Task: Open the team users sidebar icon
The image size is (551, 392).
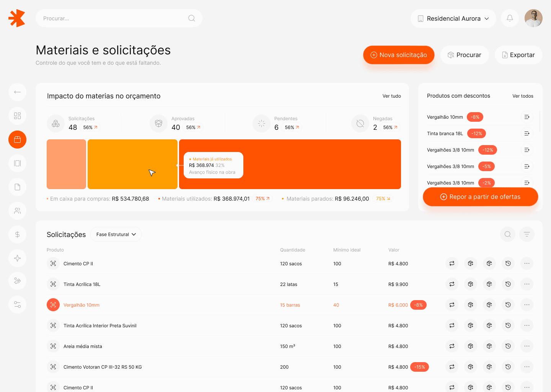Action: 17,211
